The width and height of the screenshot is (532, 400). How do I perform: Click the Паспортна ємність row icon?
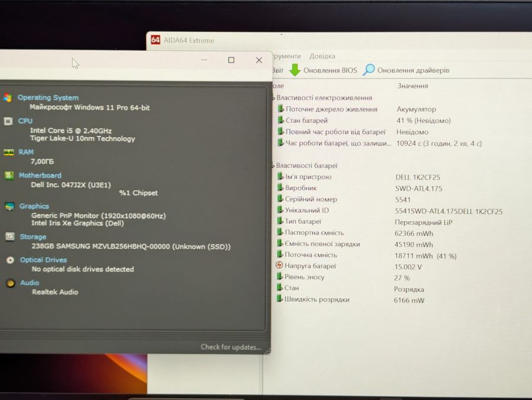[280, 232]
